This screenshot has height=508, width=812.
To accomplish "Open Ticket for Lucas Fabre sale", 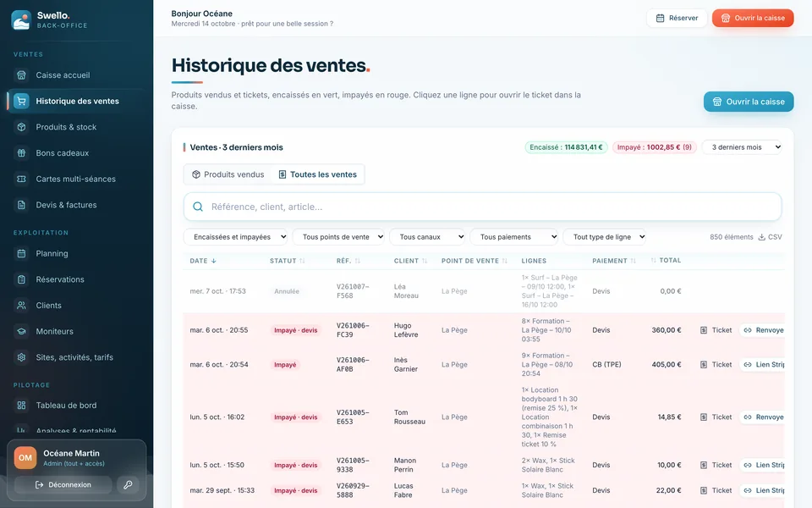I will click(716, 490).
